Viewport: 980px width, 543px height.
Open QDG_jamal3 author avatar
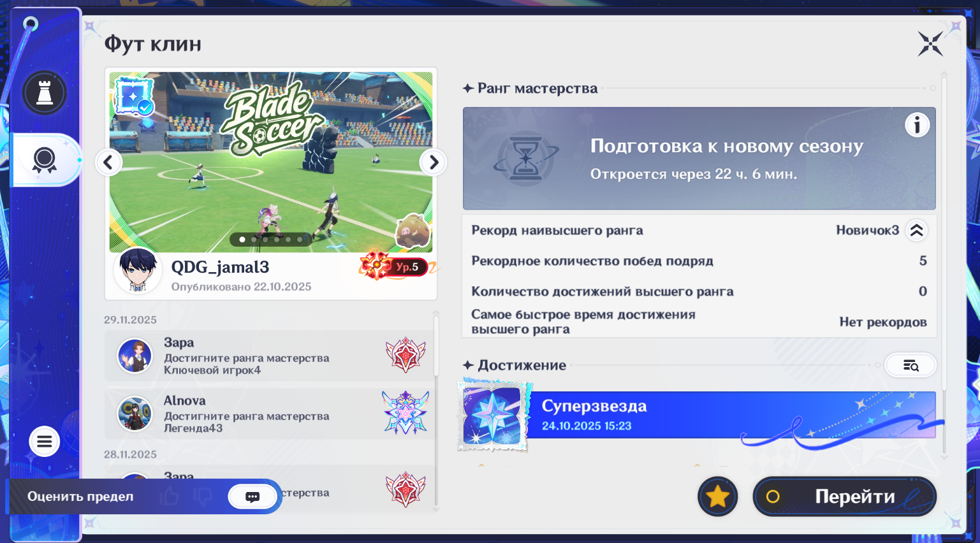pyautogui.click(x=138, y=270)
